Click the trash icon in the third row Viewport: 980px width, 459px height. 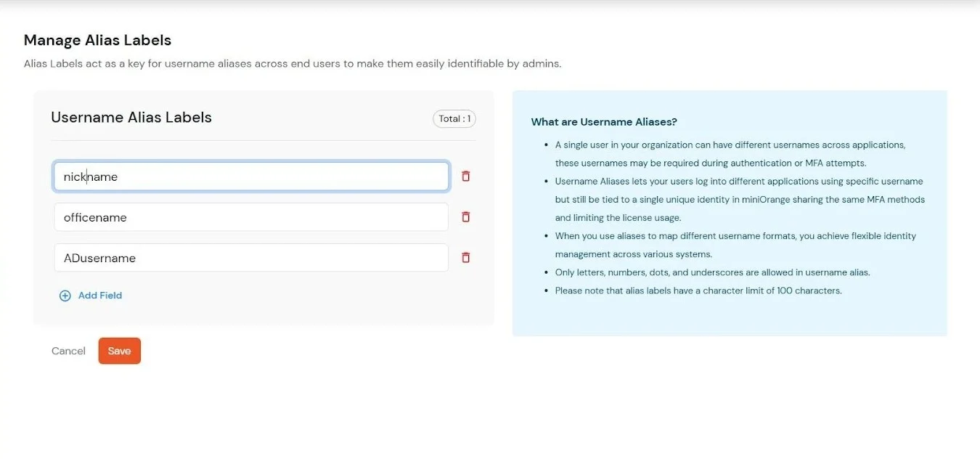point(465,257)
